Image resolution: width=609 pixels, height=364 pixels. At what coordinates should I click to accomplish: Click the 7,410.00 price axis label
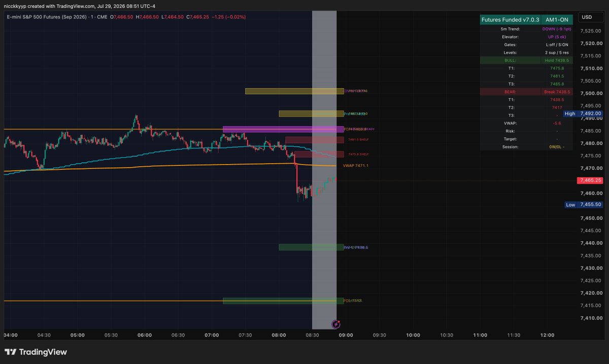[591, 318]
